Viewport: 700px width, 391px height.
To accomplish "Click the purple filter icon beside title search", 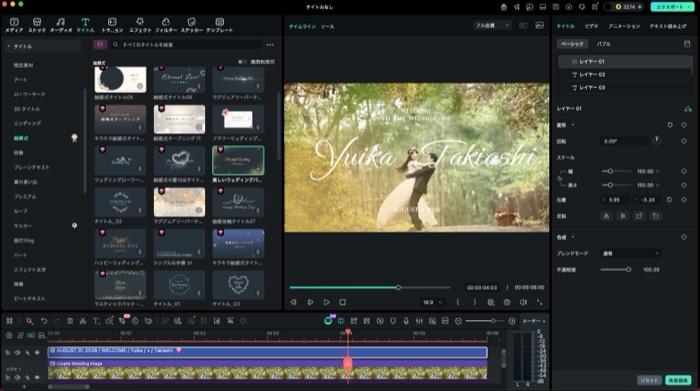I will click(100, 44).
